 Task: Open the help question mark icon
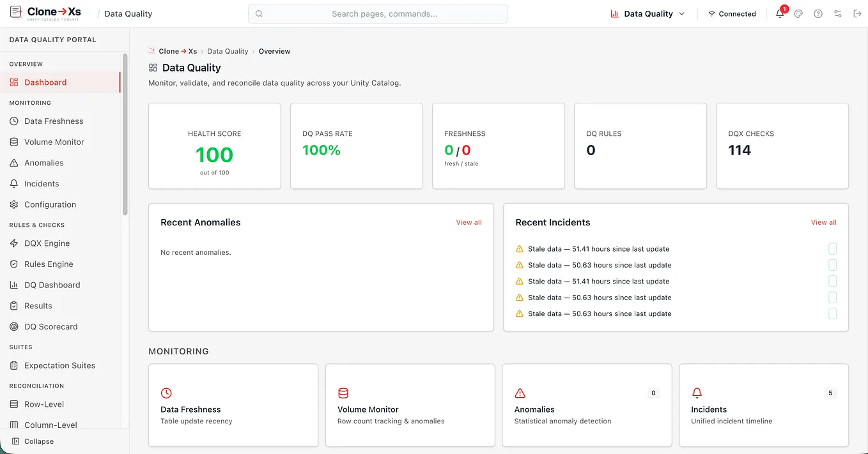click(x=818, y=13)
